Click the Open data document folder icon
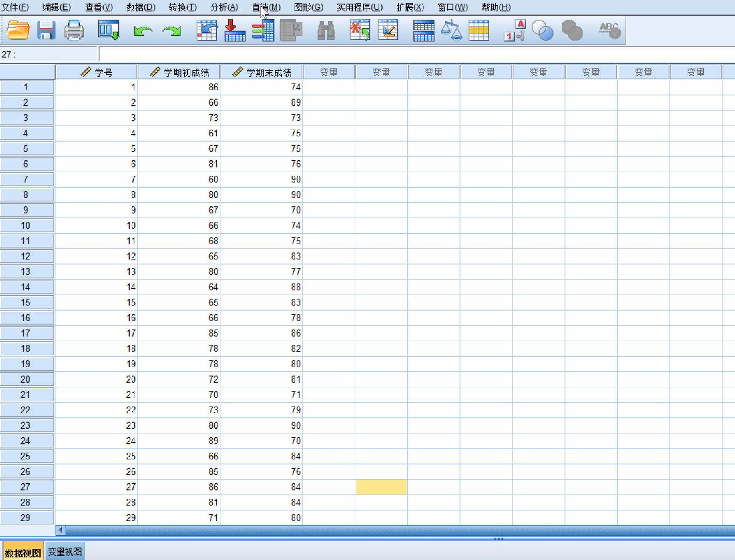Viewport: 735px width, 560px height. [x=19, y=30]
